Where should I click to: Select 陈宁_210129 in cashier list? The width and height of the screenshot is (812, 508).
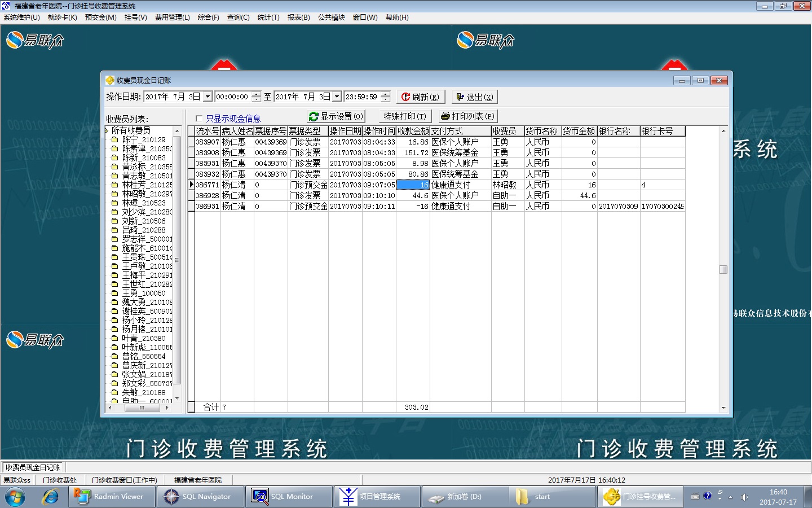(143, 140)
